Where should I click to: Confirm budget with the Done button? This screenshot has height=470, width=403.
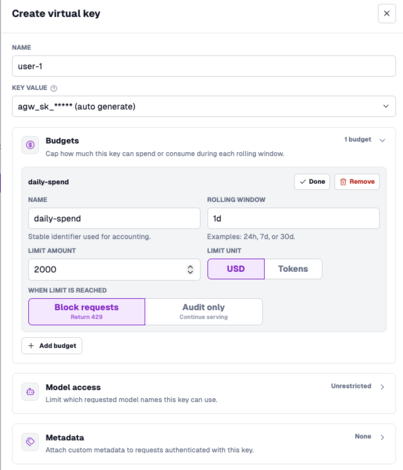pos(312,182)
